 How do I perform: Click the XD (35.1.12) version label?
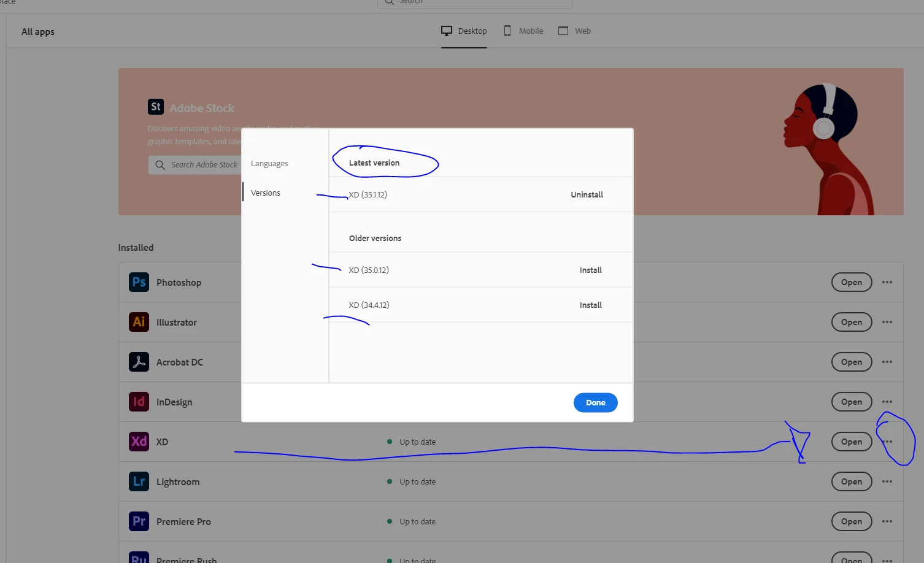point(368,194)
